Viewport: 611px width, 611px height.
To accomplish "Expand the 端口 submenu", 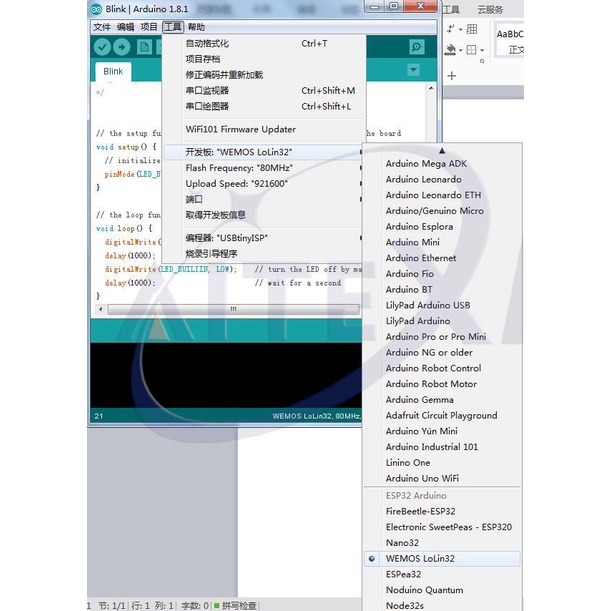I will coord(264,199).
